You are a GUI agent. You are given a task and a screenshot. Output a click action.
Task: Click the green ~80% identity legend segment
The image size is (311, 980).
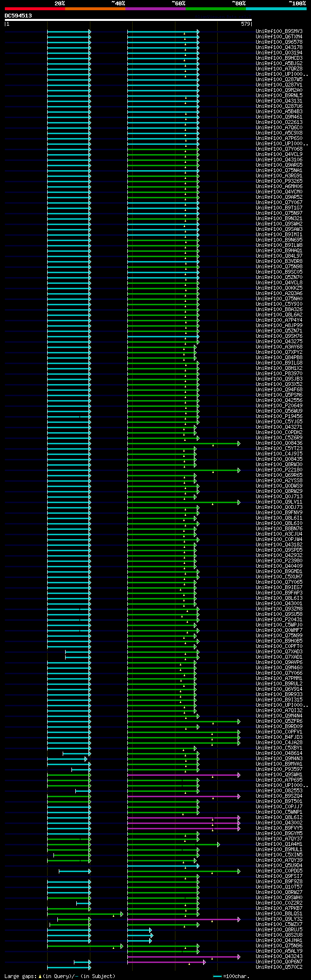[216, 8]
